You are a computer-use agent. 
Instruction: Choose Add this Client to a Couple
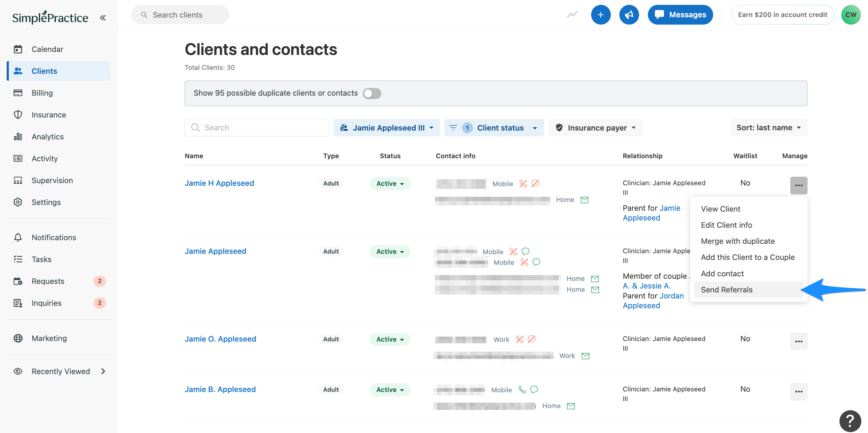pos(748,257)
